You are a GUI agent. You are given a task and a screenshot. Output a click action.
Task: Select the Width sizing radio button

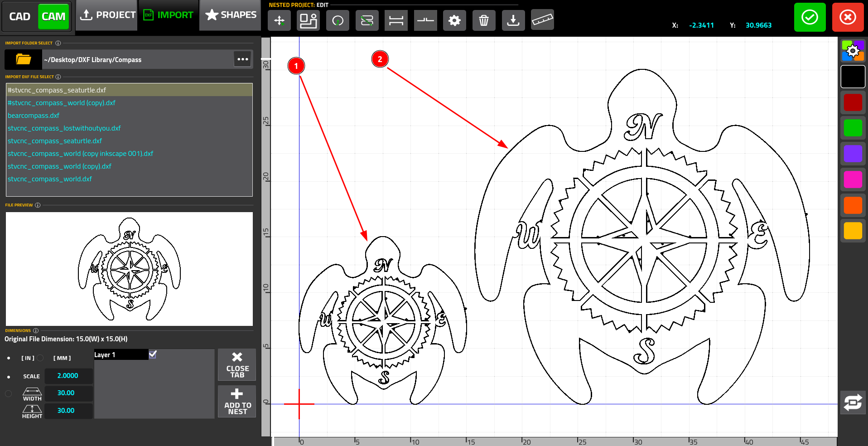pos(9,393)
